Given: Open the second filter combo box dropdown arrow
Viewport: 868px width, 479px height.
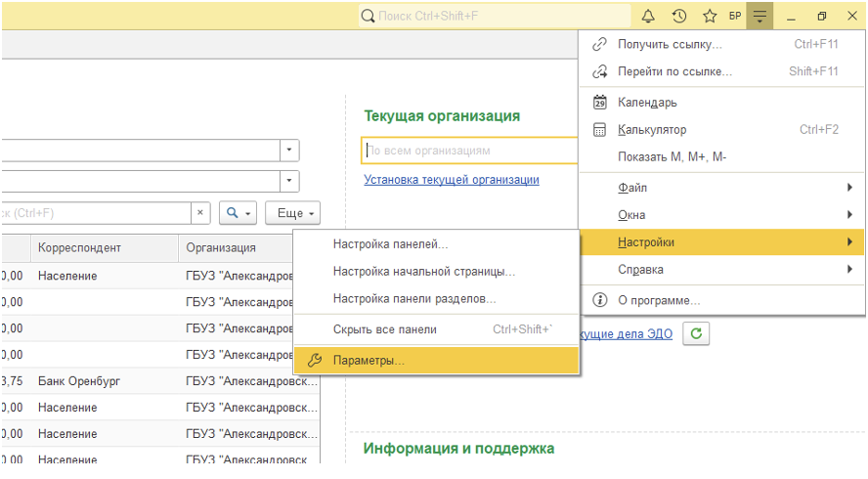Looking at the screenshot, I should (x=289, y=181).
